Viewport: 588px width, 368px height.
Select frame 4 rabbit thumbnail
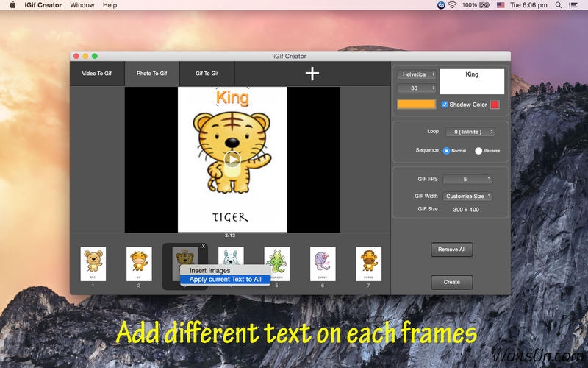(x=231, y=255)
